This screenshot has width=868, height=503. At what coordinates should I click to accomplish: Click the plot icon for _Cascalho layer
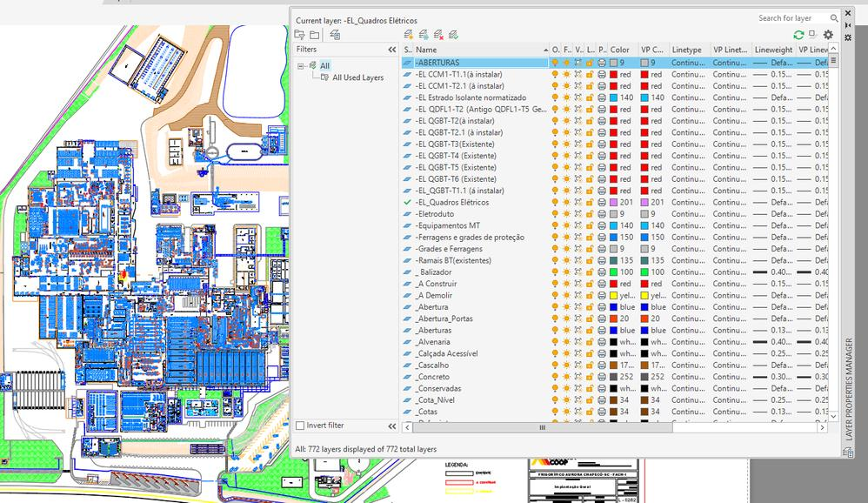click(x=602, y=365)
